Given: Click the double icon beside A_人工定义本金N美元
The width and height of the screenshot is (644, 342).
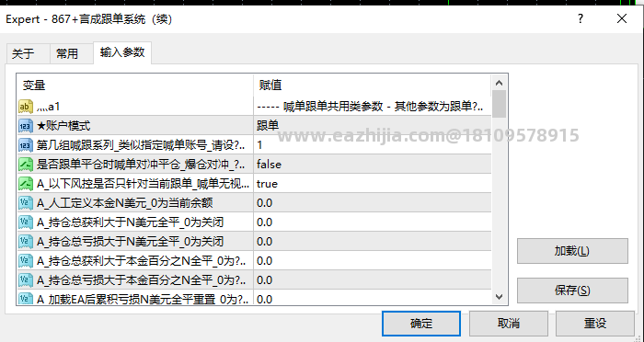Looking at the screenshot, I should (x=26, y=203).
